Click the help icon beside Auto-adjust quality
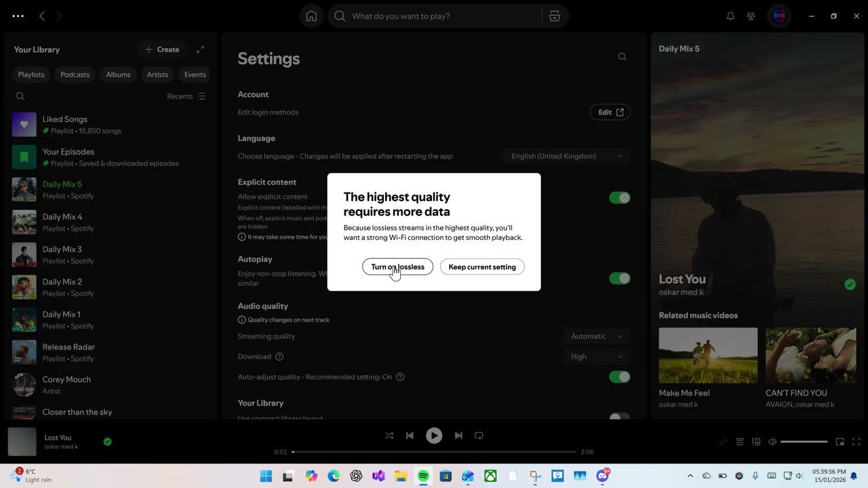This screenshot has height=488, width=868. coord(400,377)
